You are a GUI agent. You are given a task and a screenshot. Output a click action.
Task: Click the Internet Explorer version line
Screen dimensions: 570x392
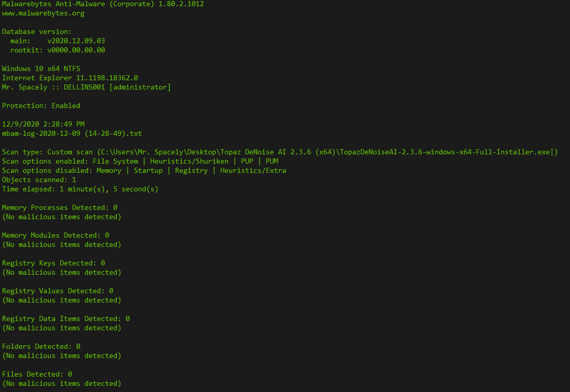(70, 78)
